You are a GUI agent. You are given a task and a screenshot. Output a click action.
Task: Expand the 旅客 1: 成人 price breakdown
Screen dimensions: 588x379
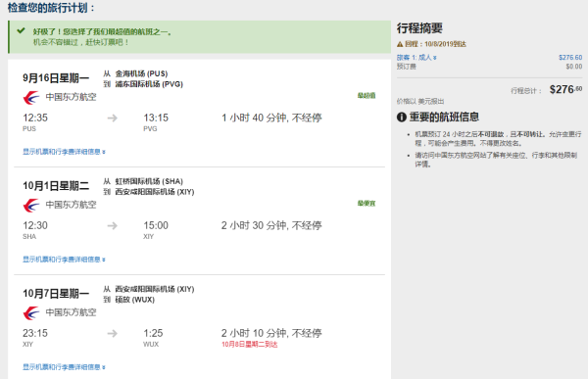point(416,58)
